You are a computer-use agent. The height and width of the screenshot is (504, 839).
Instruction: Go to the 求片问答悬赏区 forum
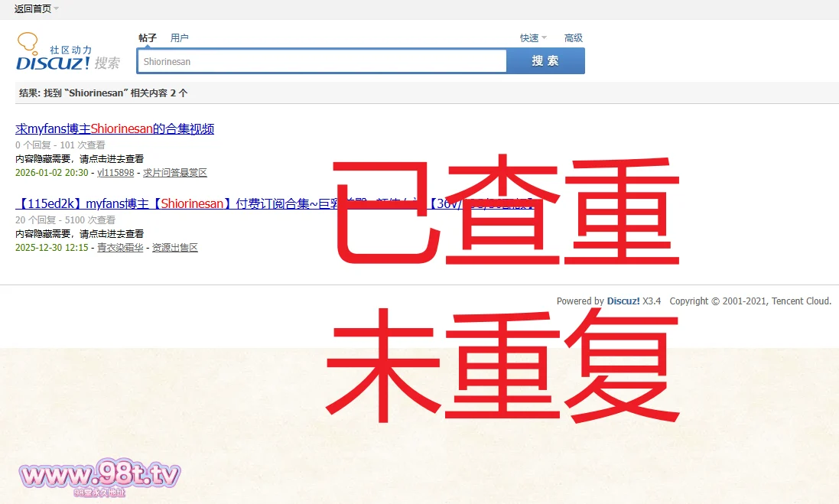(x=175, y=173)
